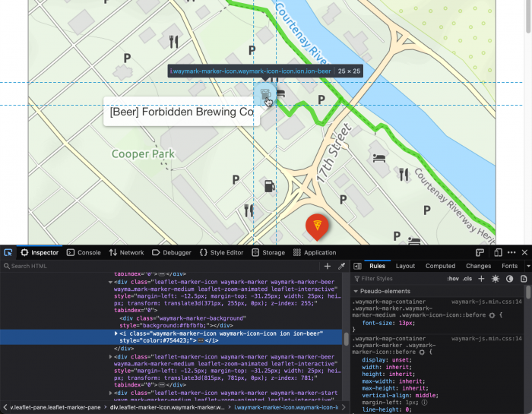Click the red pizza map marker
The image size is (532, 414).
tap(317, 226)
